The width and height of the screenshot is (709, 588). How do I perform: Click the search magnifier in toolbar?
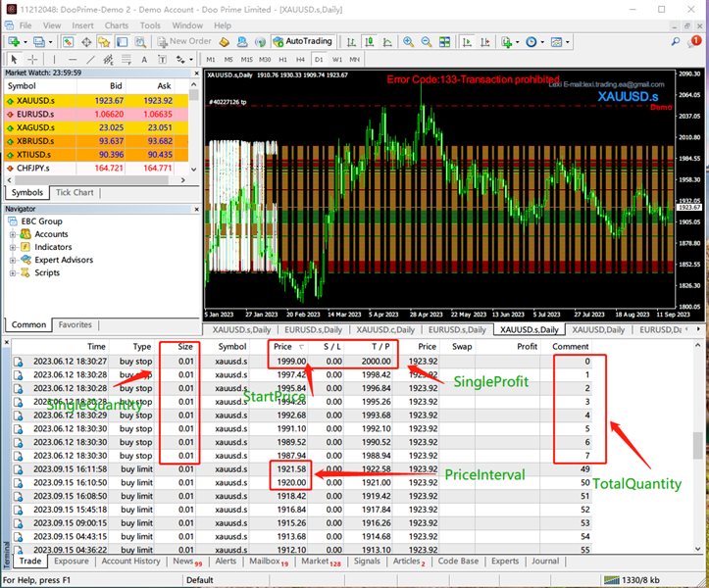point(676,41)
